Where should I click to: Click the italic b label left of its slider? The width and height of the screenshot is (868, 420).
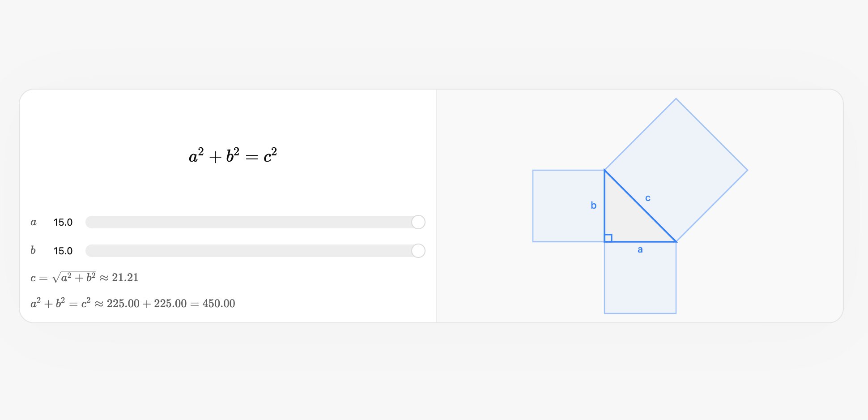click(x=33, y=251)
